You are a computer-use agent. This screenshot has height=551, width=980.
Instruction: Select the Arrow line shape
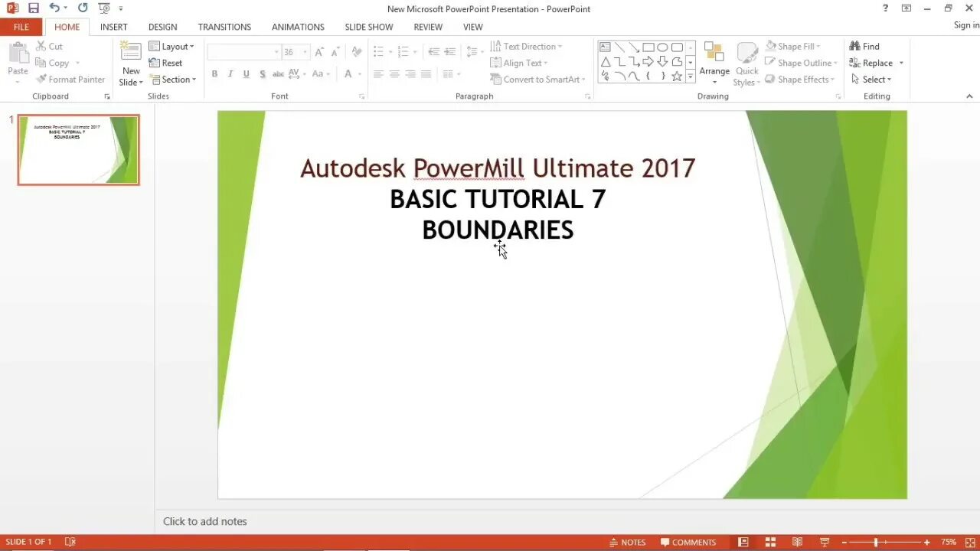[634, 47]
